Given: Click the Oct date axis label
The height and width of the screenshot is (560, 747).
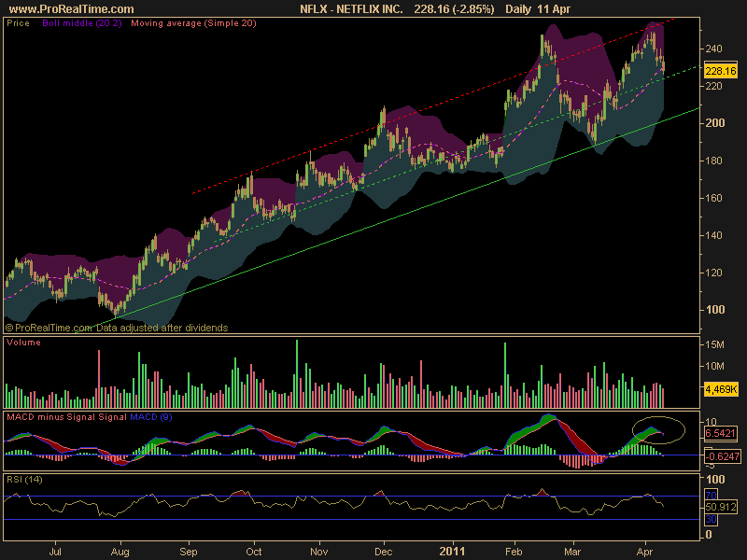Looking at the screenshot, I should tap(254, 552).
